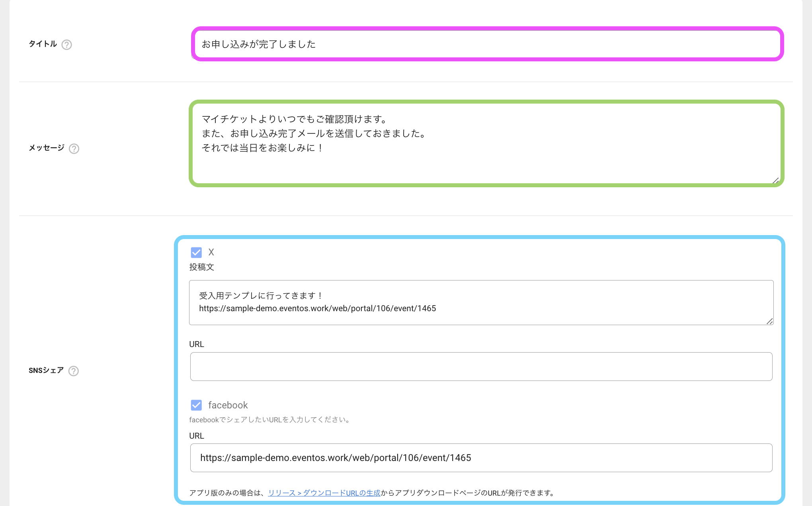Grab the 投稿文 textarea resize handle
Image resolution: width=812 pixels, height=506 pixels.
click(769, 321)
